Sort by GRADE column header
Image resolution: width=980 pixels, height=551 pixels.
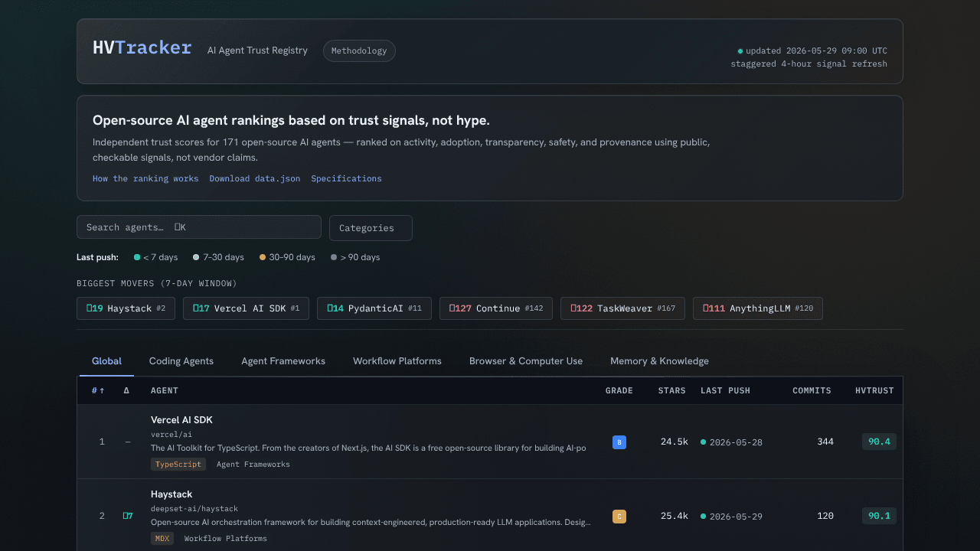pos(619,390)
